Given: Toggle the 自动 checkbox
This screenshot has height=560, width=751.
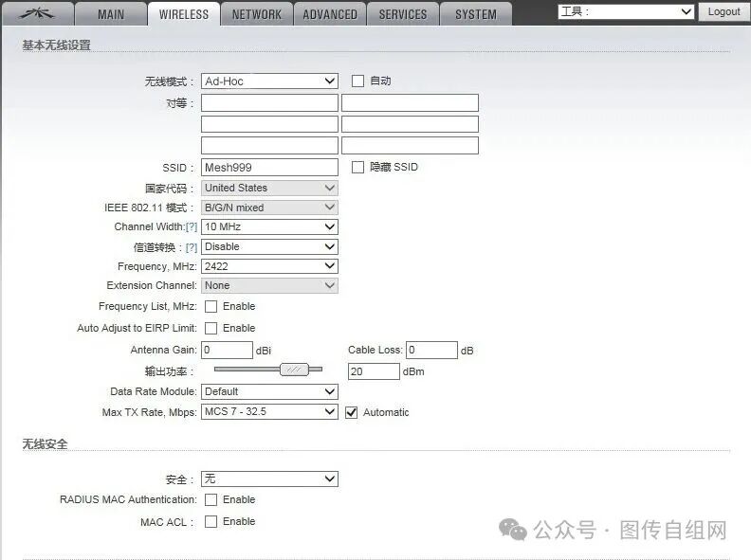Looking at the screenshot, I should point(357,81).
